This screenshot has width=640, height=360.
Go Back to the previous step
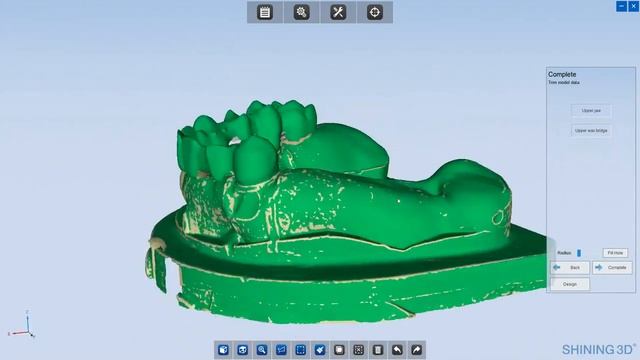click(x=570, y=268)
